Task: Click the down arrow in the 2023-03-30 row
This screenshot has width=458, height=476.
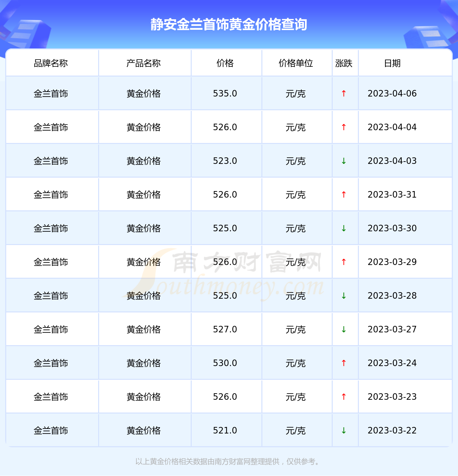Action: tap(344, 228)
